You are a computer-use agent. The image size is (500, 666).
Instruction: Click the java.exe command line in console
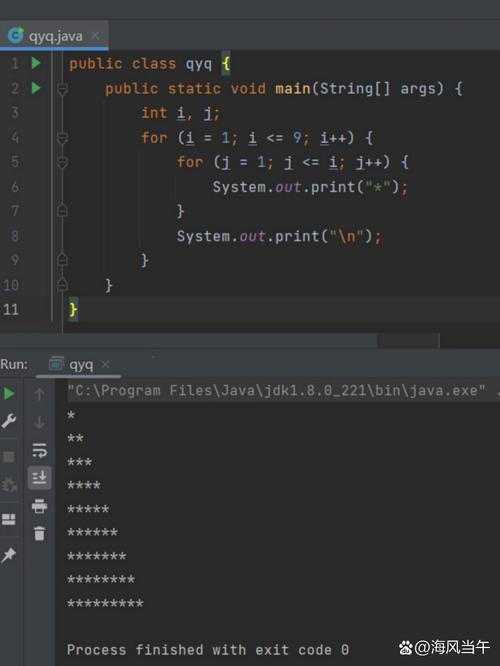coord(276,391)
